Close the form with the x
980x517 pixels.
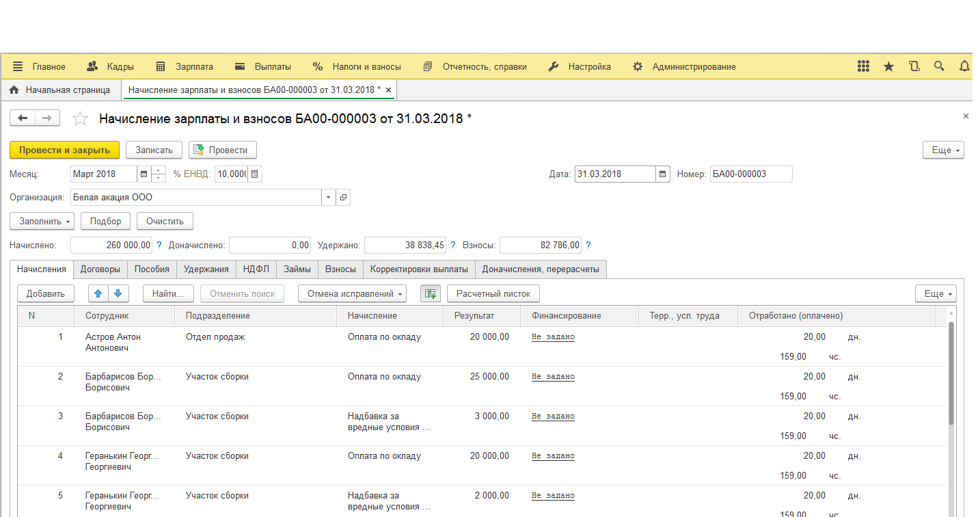(966, 116)
